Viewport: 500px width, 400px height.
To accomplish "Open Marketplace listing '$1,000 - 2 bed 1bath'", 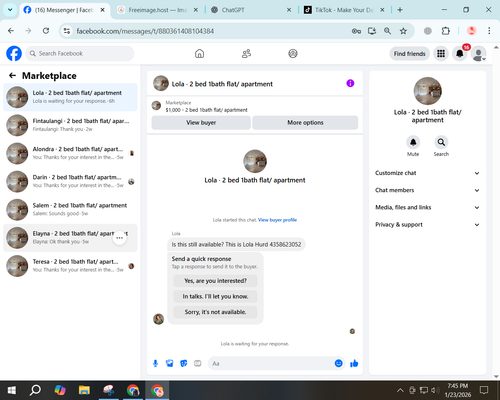I will [206, 110].
